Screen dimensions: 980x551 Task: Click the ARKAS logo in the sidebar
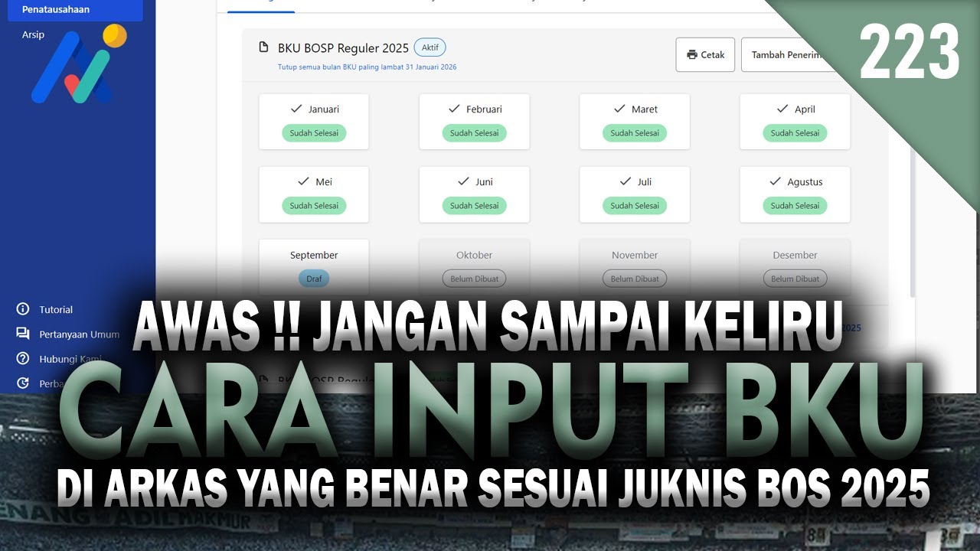click(79, 64)
